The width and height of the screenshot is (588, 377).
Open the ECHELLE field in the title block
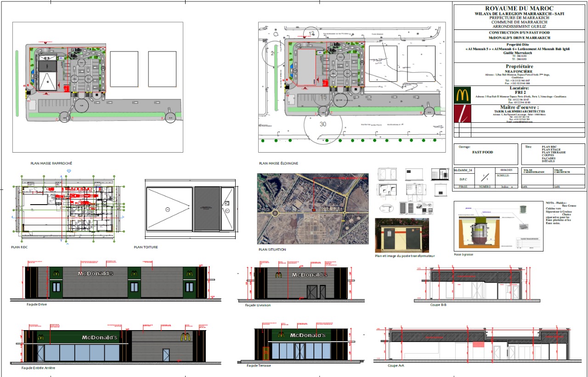504,175
